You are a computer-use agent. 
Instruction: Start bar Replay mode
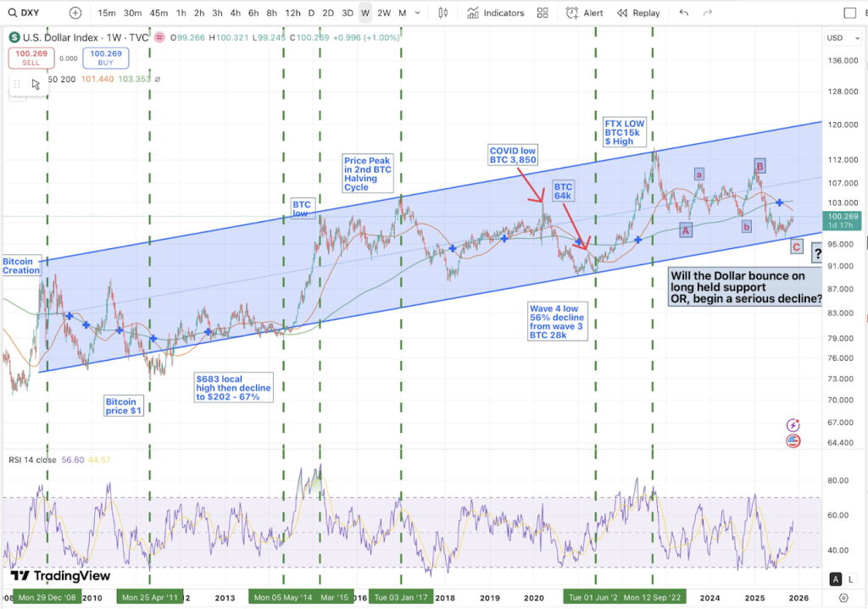[x=637, y=13]
